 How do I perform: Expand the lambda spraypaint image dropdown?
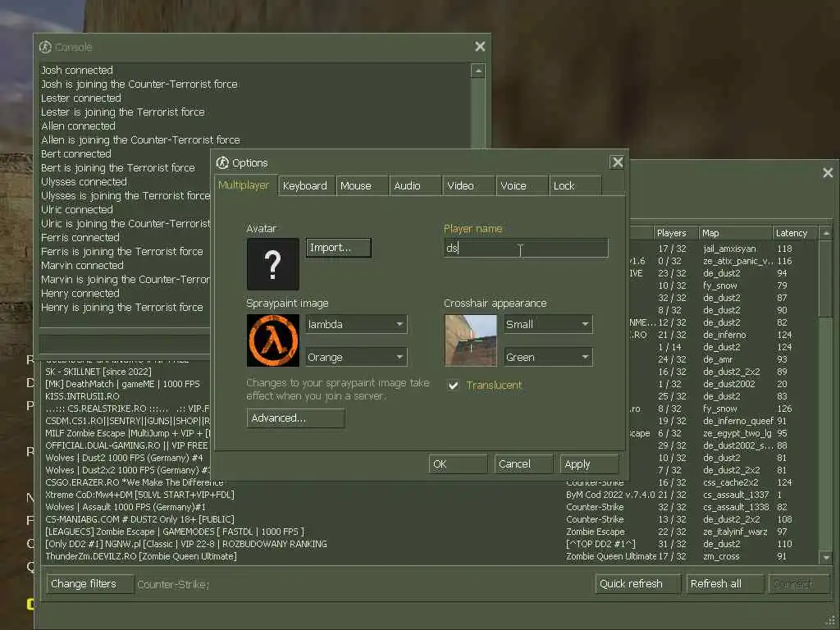[x=356, y=324]
